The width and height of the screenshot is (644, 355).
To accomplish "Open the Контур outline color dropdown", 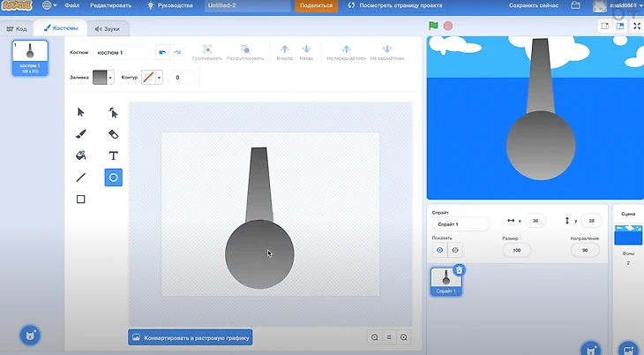I will point(152,78).
